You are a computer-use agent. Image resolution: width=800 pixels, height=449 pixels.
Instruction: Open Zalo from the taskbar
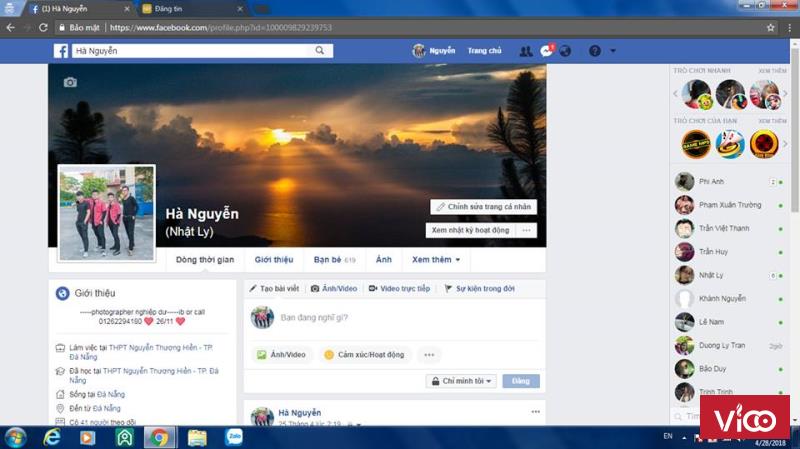pyautogui.click(x=234, y=437)
